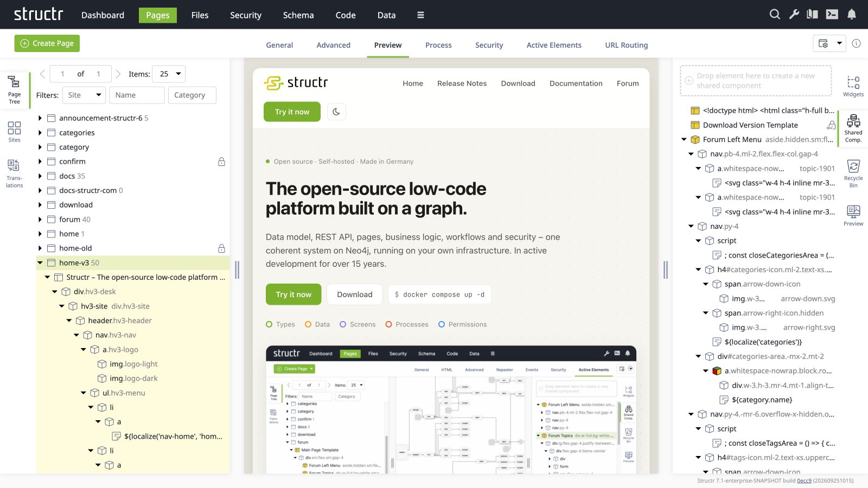868x488 pixels.
Task: Switch to the Active Elements tab
Action: (554, 45)
